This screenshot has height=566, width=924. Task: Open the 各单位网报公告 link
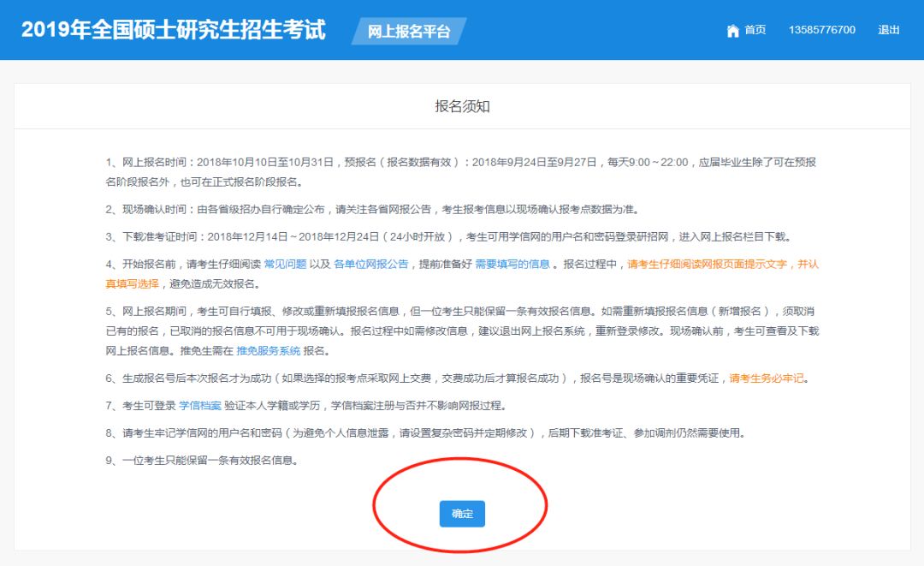click(370, 265)
